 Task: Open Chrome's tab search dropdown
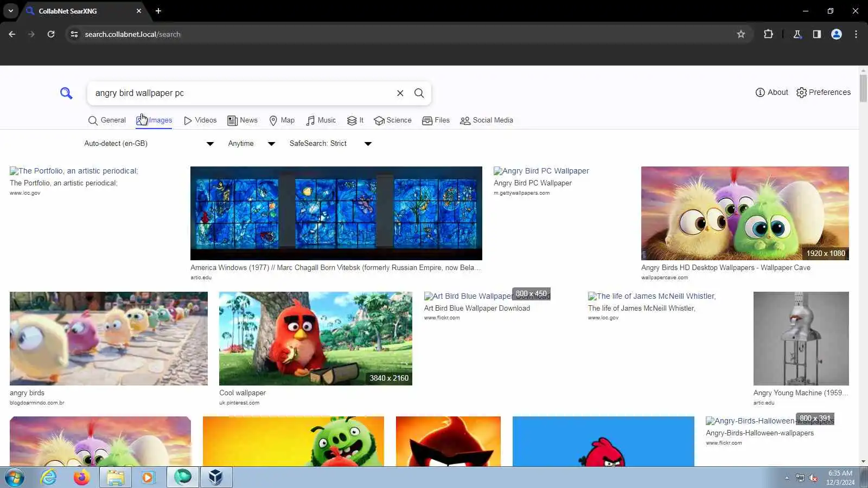(11, 11)
